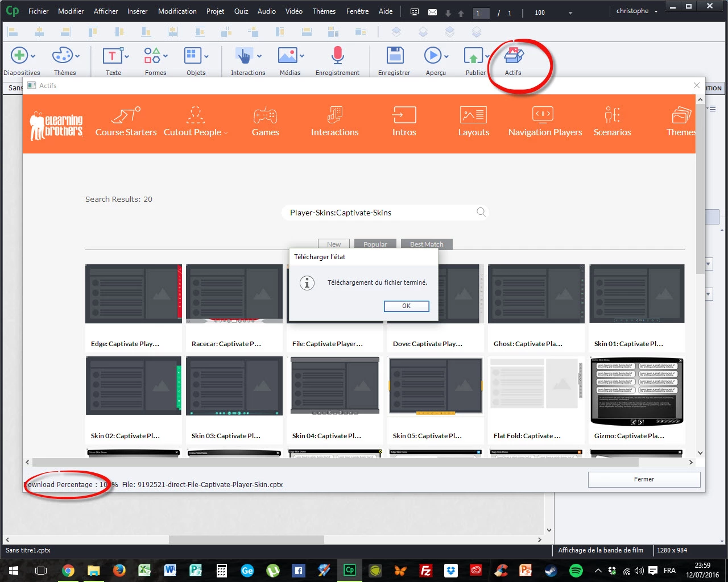Open Intros category
The width and height of the screenshot is (728, 582).
coord(404,122)
